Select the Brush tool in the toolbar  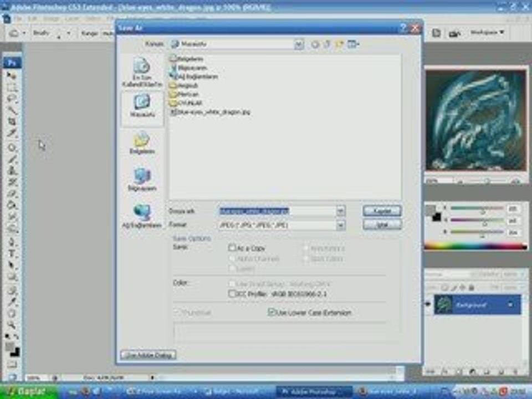pos(12,159)
